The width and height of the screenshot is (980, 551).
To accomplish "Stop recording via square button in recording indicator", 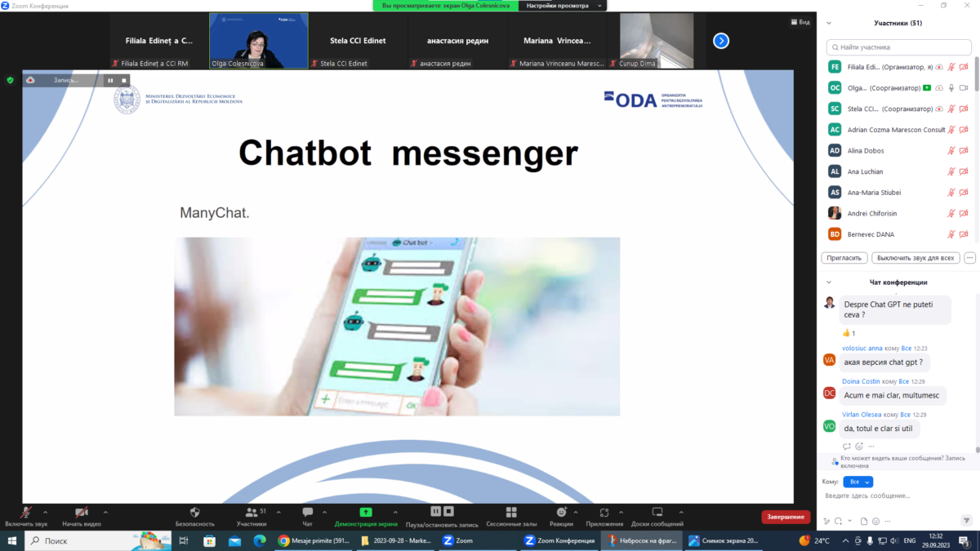I will pos(124,80).
